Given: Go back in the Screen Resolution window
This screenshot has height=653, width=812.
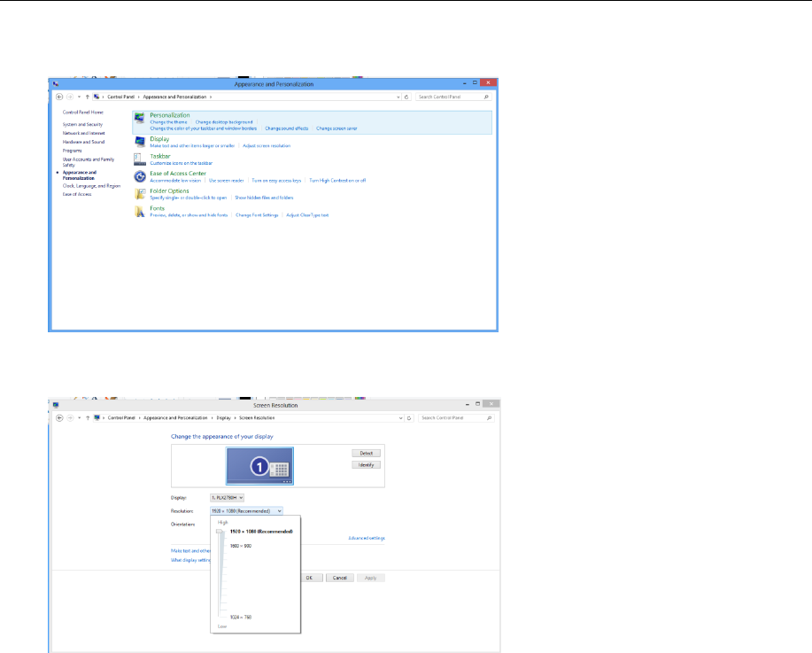Looking at the screenshot, I should [59, 417].
